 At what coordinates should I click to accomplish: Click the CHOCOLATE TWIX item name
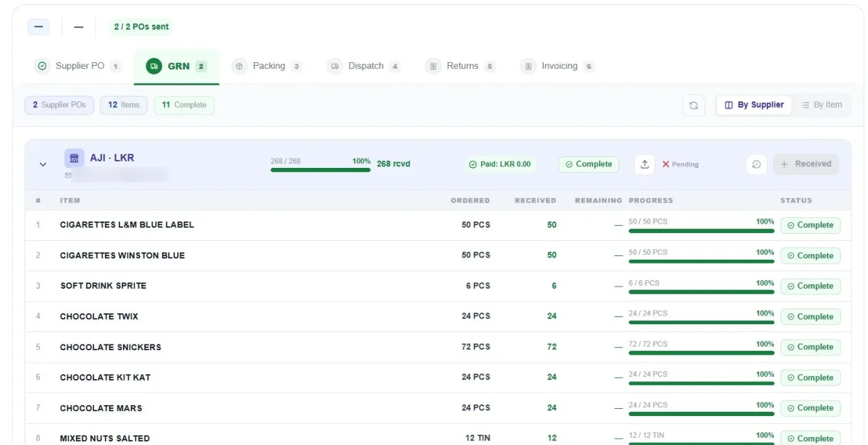pos(99,316)
